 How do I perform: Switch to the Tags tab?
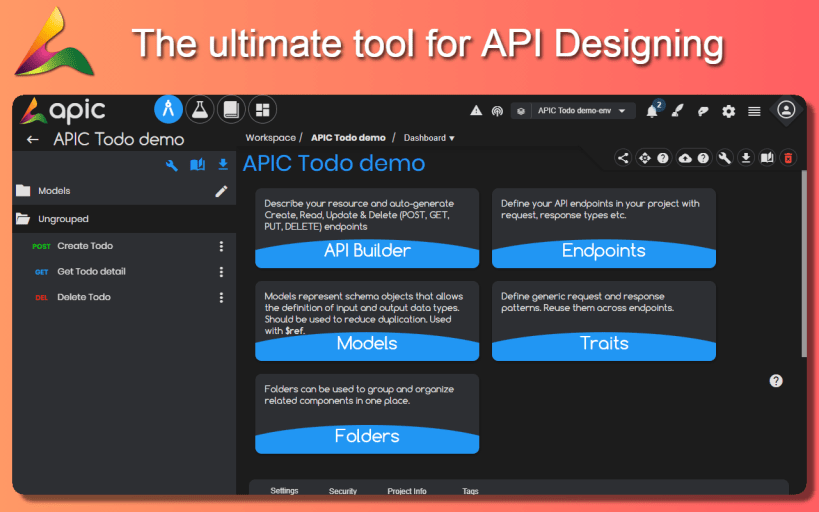coord(470,491)
